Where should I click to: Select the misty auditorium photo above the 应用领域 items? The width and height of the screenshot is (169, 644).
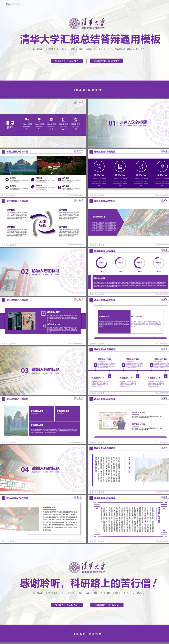tap(18, 166)
